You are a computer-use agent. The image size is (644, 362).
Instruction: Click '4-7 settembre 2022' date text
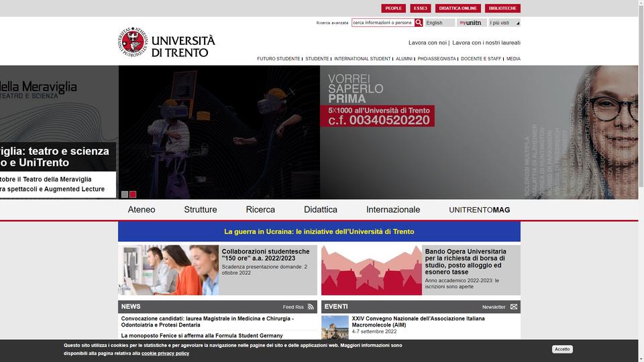tap(374, 332)
